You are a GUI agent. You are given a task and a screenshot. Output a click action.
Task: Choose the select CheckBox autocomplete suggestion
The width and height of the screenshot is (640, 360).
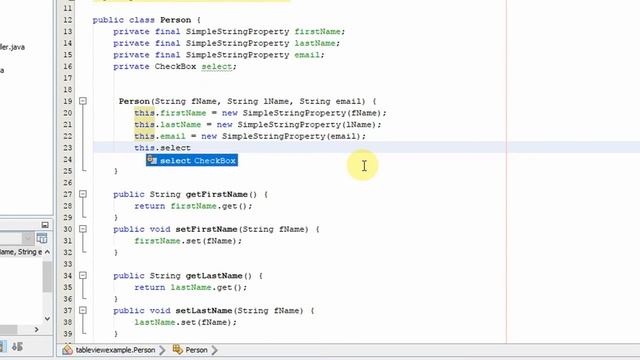point(192,160)
